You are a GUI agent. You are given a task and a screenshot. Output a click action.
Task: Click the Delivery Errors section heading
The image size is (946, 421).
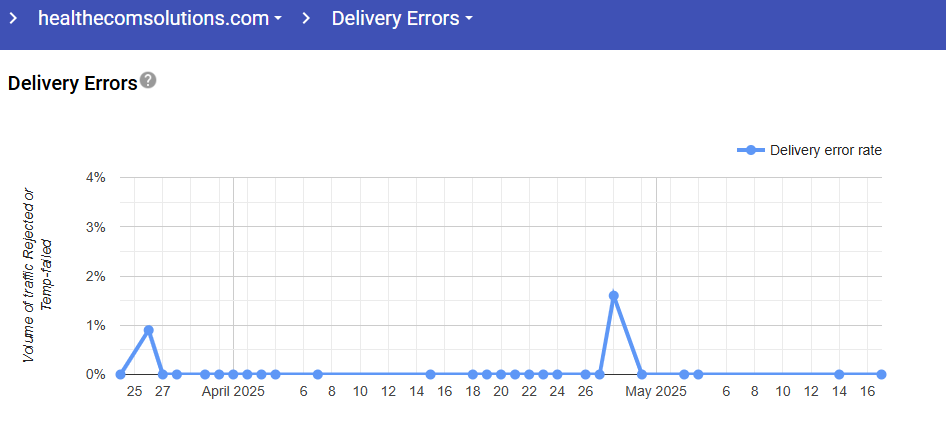point(72,83)
